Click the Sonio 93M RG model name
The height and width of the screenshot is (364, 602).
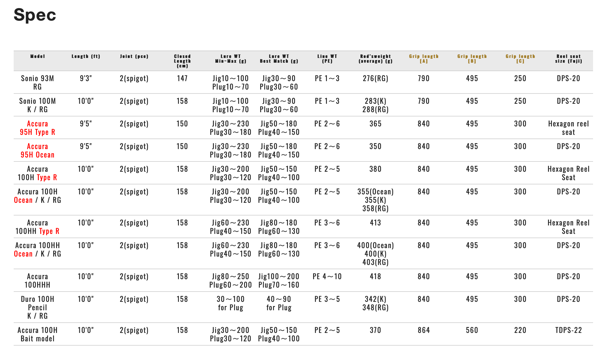[38, 82]
